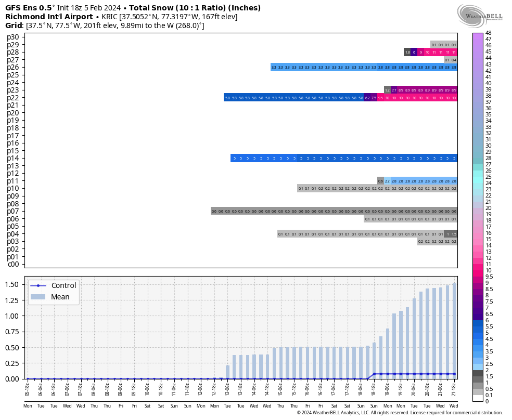
Task: Click the '6.2' cell in the p22 row
Action: click(x=367, y=98)
